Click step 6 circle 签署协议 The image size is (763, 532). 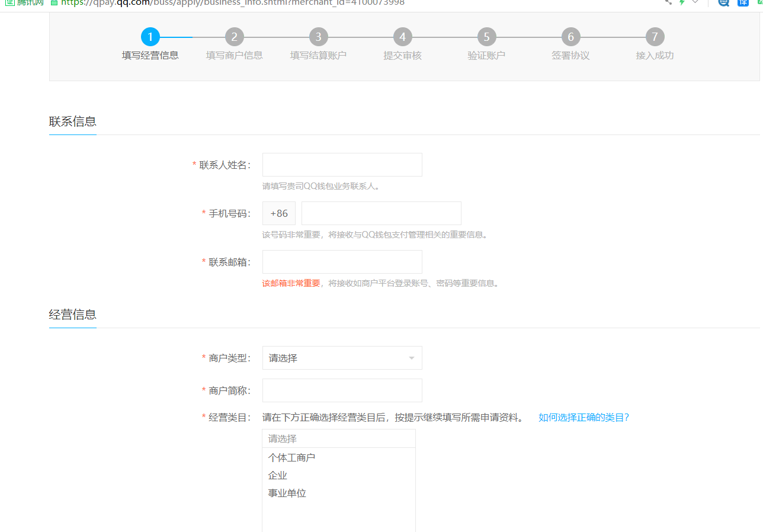point(570,37)
